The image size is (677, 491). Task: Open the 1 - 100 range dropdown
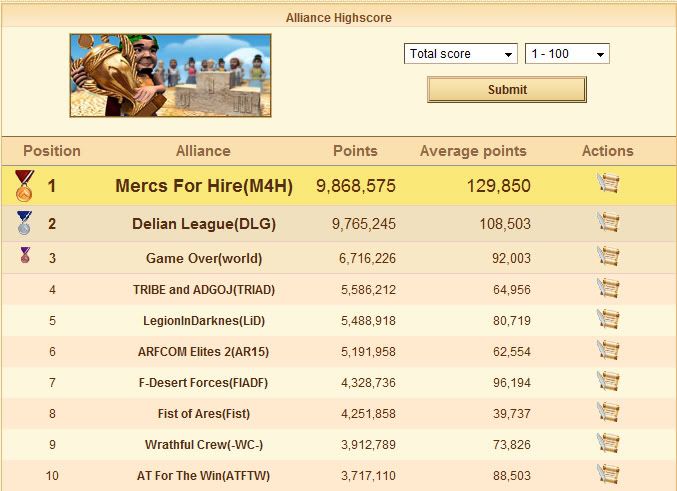567,54
